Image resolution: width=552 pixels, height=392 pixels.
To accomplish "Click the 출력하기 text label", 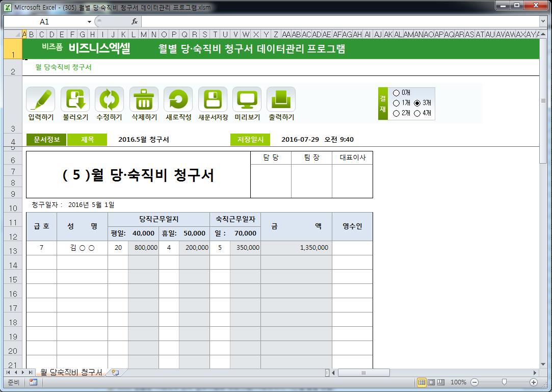I will click(281, 117).
